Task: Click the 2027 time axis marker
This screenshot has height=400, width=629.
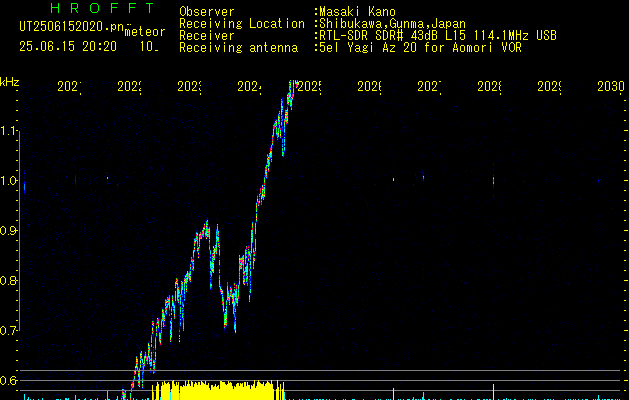Action: [x=429, y=86]
